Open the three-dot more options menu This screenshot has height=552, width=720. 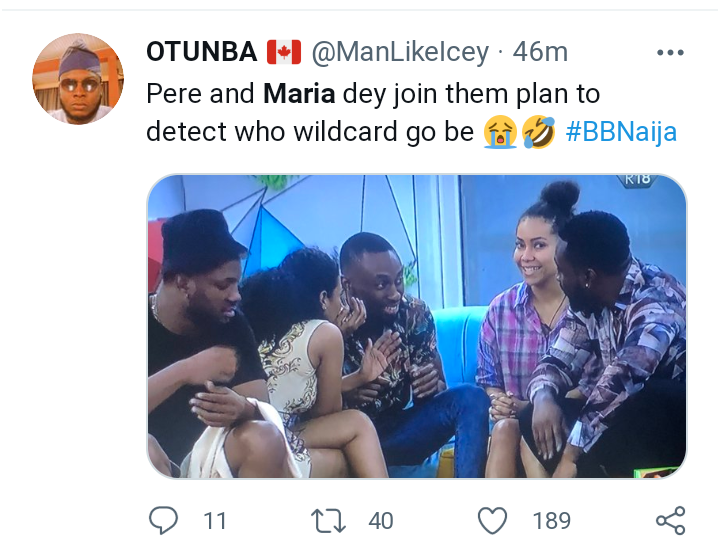click(669, 53)
